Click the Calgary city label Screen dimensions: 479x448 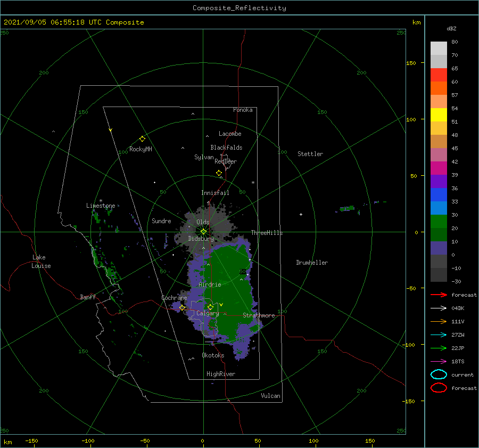point(208,313)
